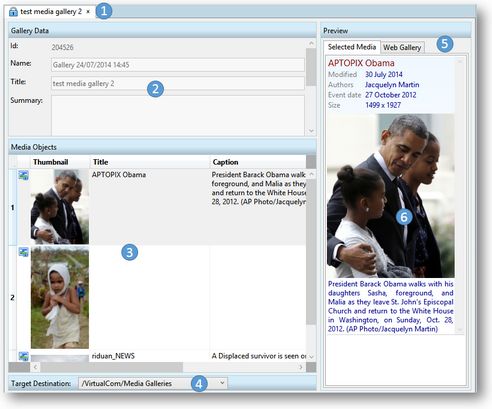This screenshot has width=492, height=409.
Task: Click the large Obama preview image
Action: [x=391, y=196]
